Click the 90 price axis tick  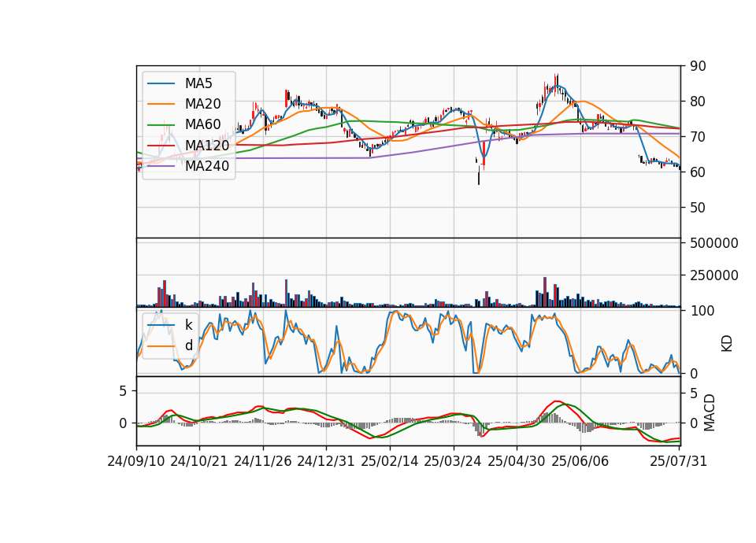pyautogui.click(x=698, y=66)
